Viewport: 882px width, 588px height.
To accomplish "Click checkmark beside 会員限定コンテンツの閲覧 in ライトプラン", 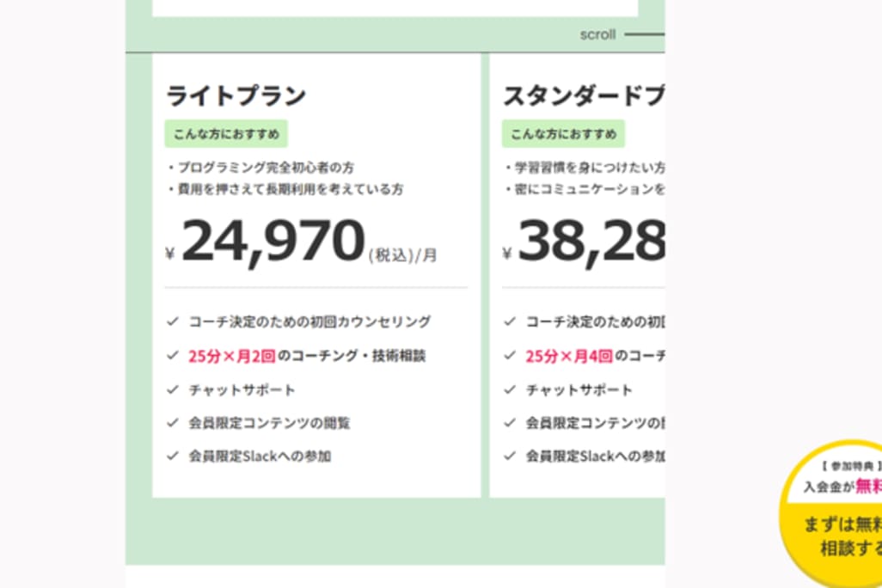I will tap(172, 423).
